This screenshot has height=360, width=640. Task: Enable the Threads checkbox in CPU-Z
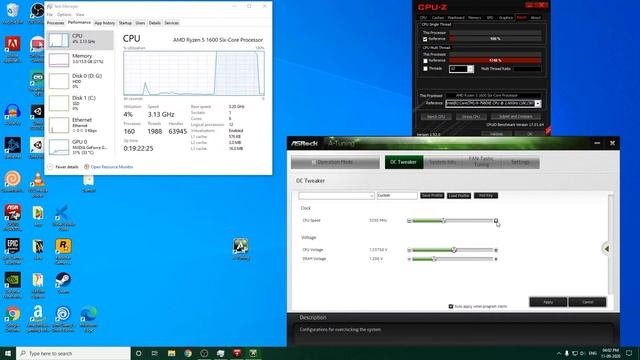click(x=425, y=69)
